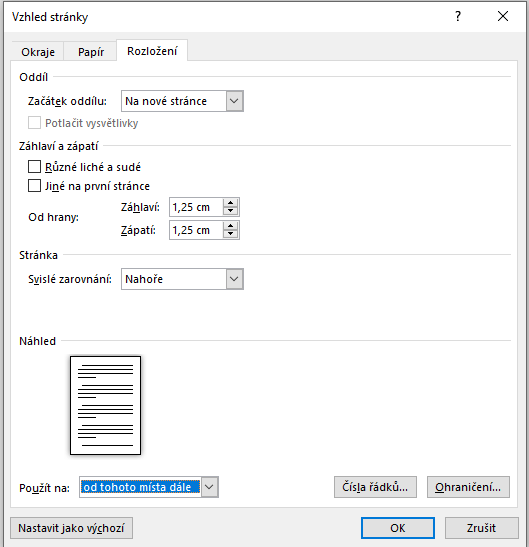Switch to the Papír tab

91,52
